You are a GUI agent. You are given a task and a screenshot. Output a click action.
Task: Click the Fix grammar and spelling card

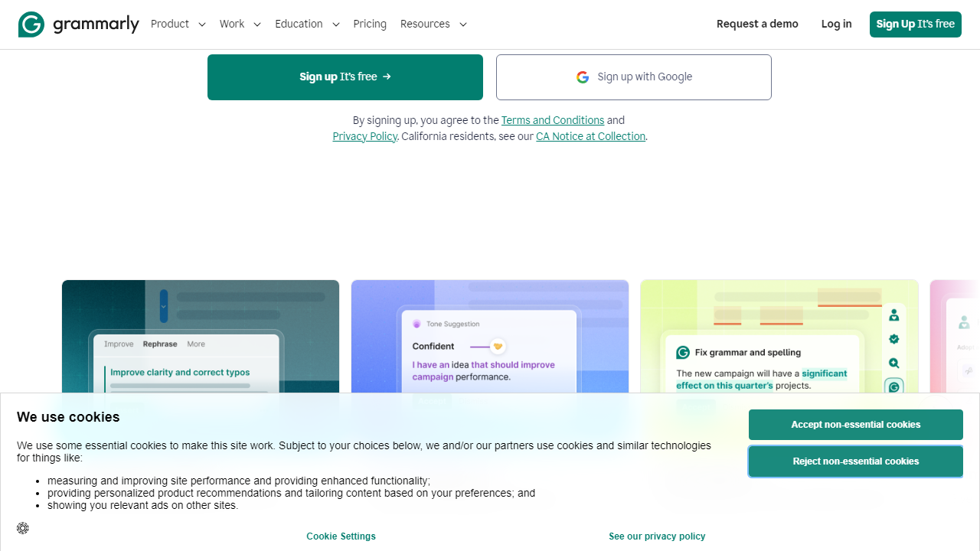tap(779, 337)
